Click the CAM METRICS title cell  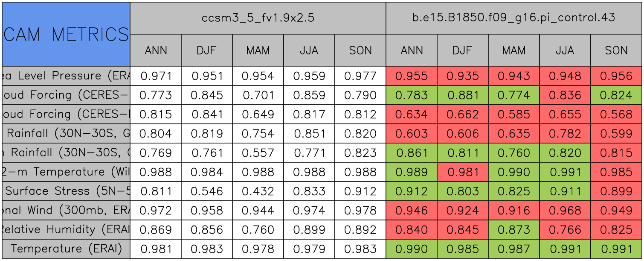click(x=66, y=34)
